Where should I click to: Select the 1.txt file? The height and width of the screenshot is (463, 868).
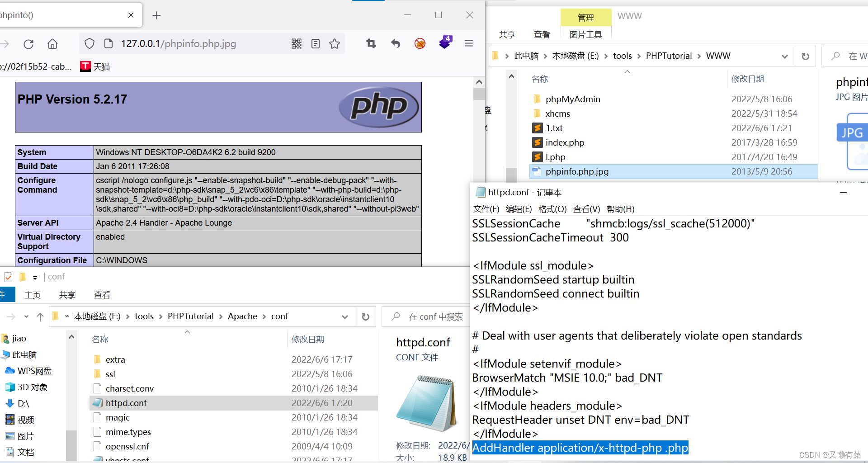554,128
